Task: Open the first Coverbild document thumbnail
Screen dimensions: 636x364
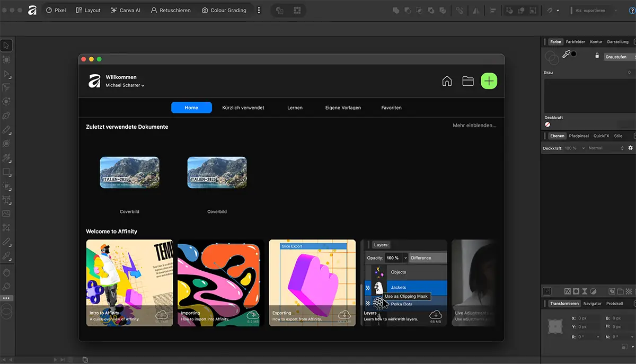Action: click(x=129, y=173)
